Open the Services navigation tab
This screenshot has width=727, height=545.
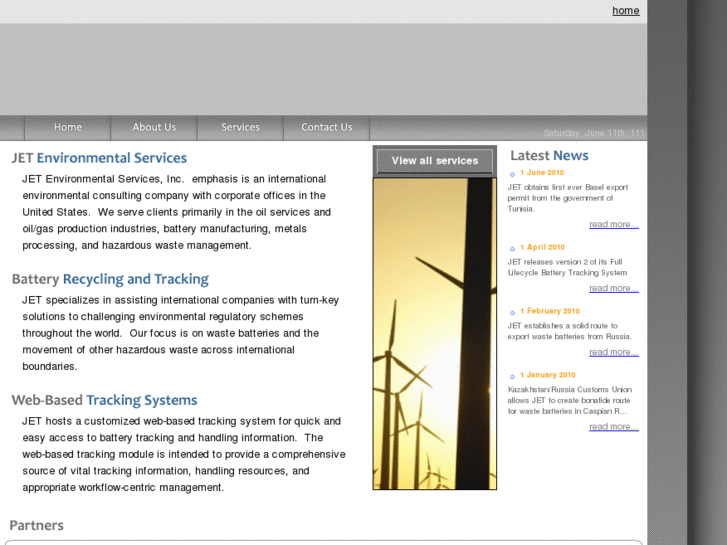[240, 127]
